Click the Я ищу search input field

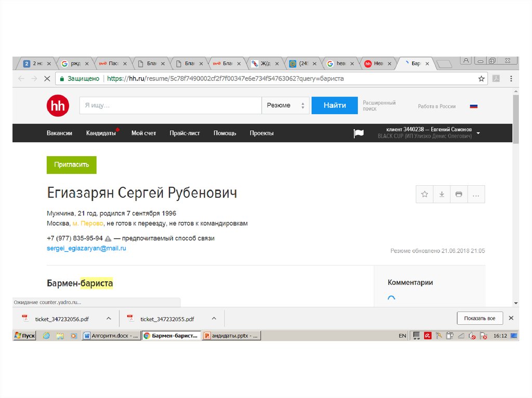coord(170,105)
